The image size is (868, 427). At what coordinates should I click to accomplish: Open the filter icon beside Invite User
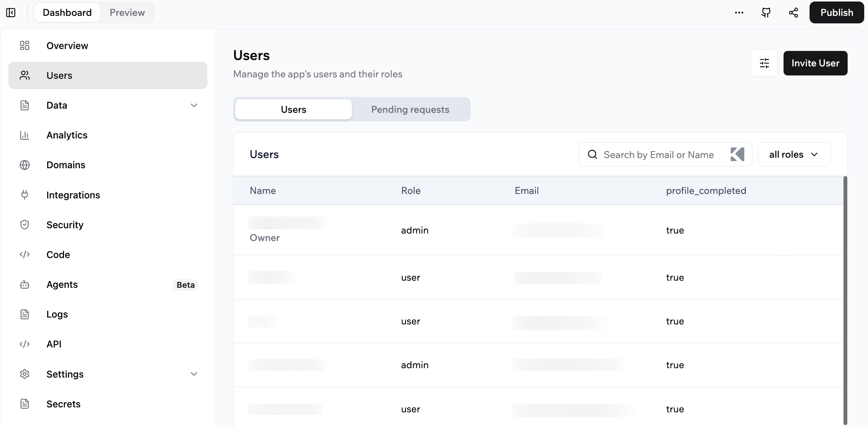[x=764, y=63]
